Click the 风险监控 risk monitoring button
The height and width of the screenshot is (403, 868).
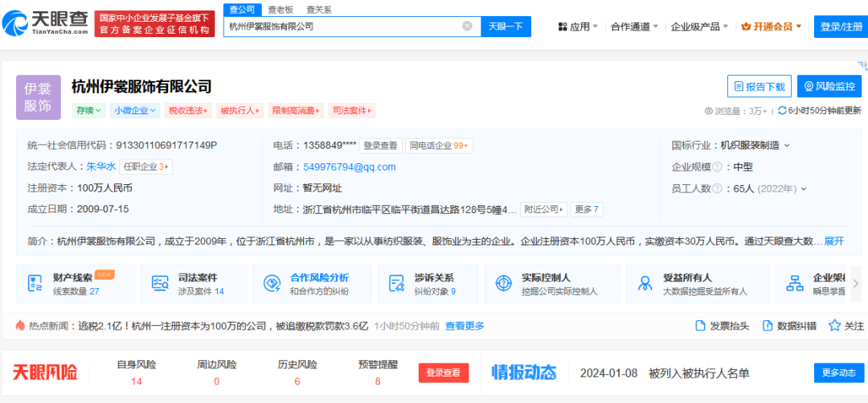coord(829,86)
